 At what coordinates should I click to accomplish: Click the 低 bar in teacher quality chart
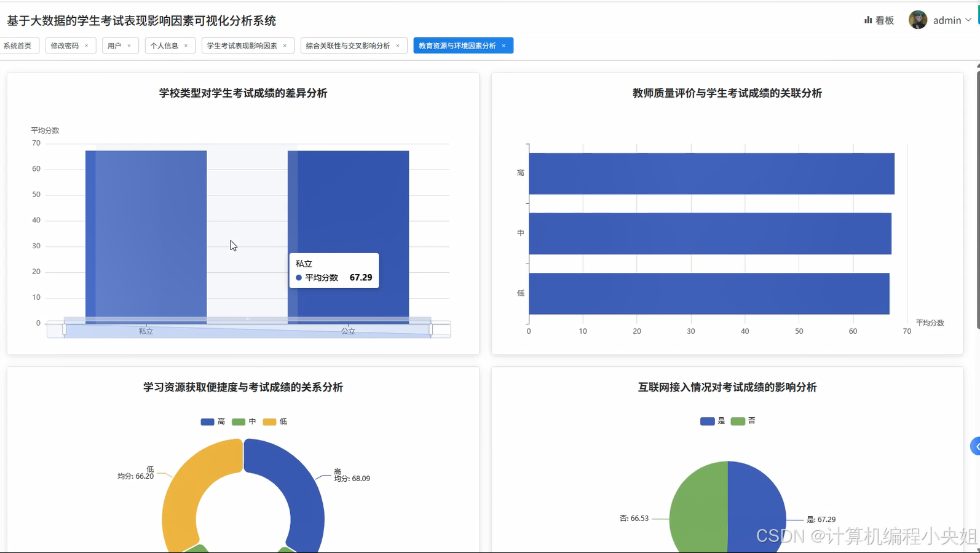point(709,294)
